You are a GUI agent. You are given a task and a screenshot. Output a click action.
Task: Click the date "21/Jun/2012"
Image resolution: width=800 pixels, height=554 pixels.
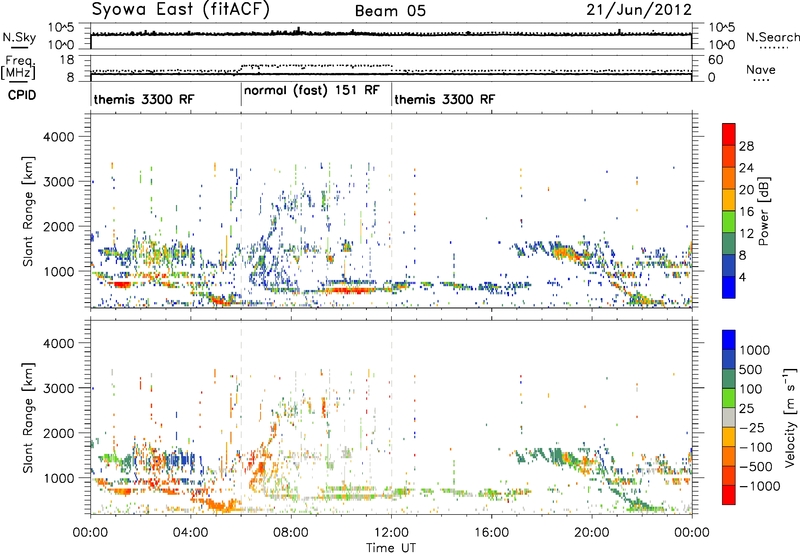tap(639, 10)
